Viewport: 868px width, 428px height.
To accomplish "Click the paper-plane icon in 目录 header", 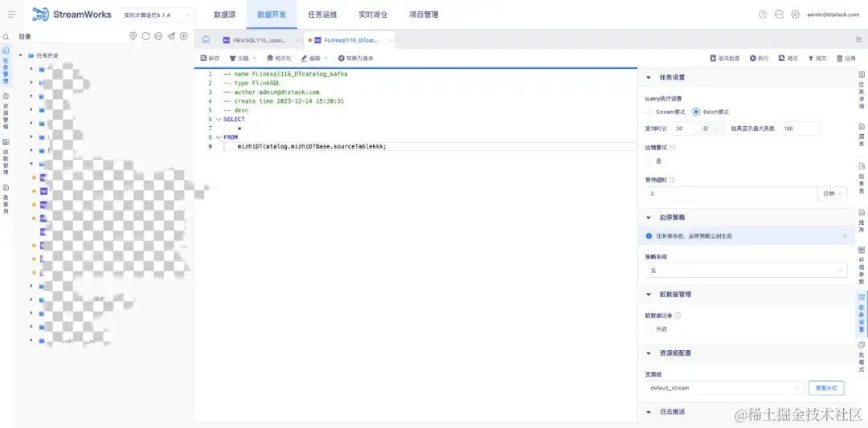I will (x=171, y=36).
